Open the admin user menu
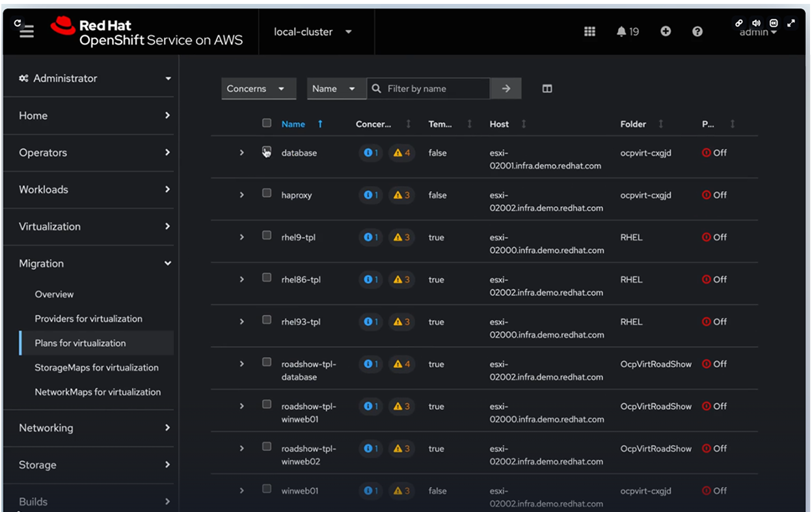Viewport: 812px width, 512px height. coord(758,33)
